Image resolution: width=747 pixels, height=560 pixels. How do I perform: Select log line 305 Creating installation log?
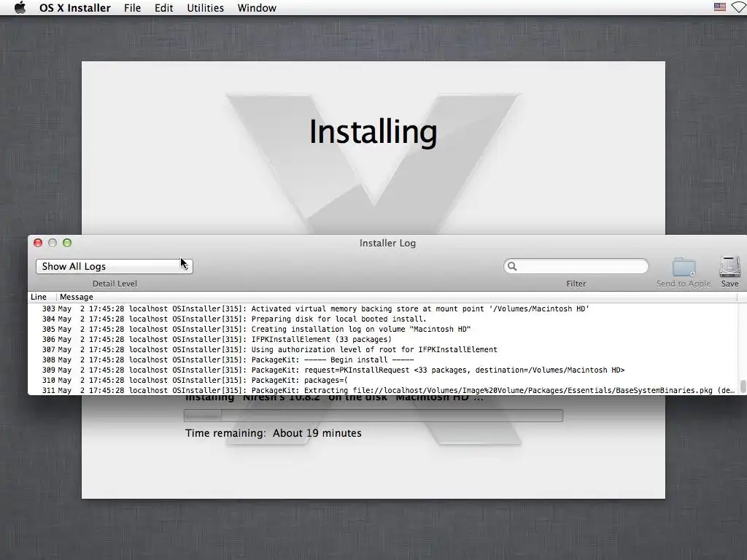point(382,329)
